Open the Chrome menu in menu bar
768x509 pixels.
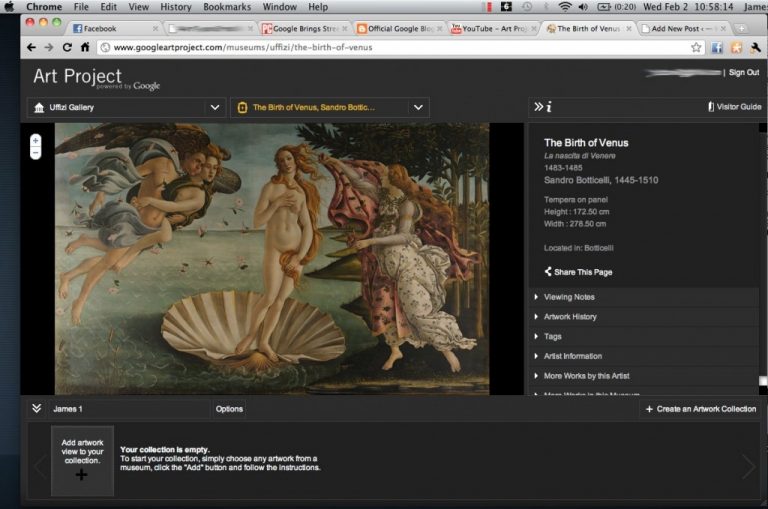point(44,7)
